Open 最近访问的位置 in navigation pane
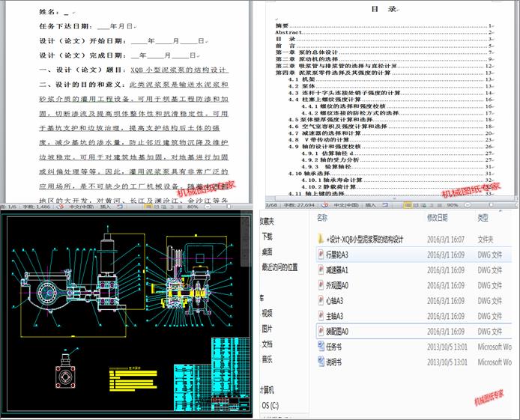 (x=280, y=267)
